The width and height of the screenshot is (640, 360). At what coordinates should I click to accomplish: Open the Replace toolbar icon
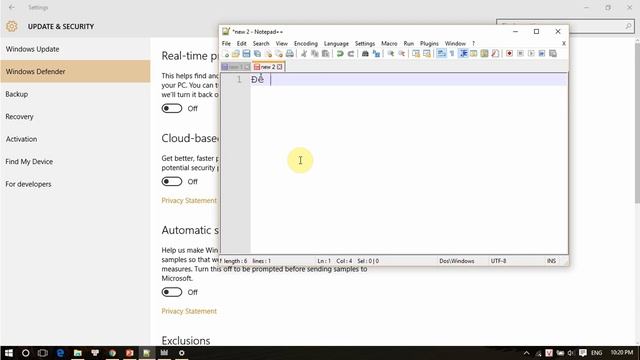[x=376, y=53]
